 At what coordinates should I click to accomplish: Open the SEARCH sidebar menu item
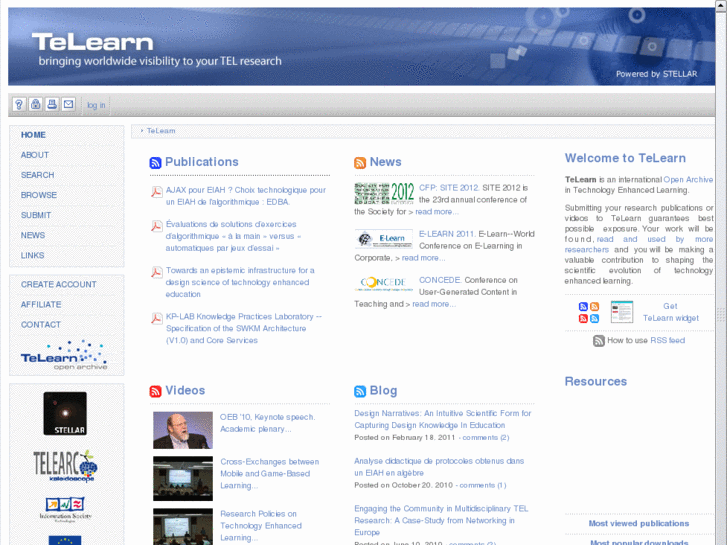(x=38, y=175)
